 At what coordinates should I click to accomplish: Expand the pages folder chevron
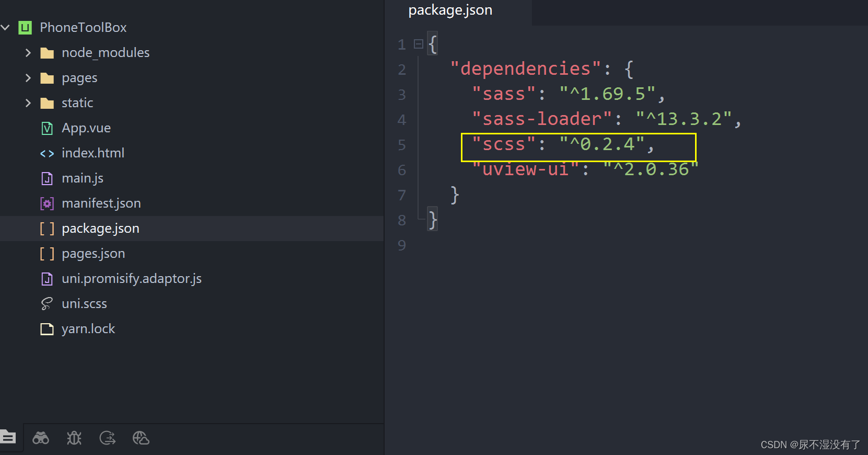pyautogui.click(x=28, y=78)
